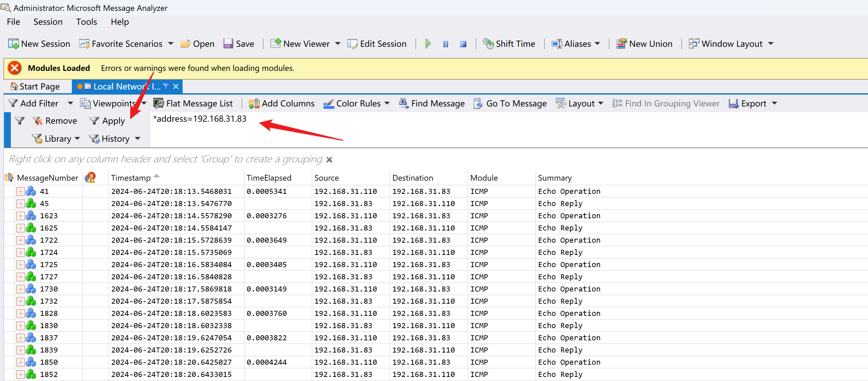Viewport: 868px width, 381px height.
Task: Open the Session menu
Action: [48, 22]
